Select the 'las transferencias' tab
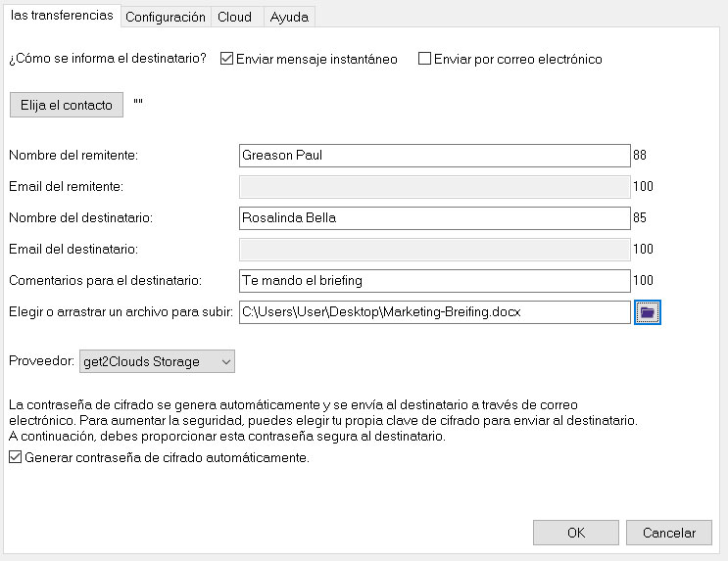728x561 pixels. pyautogui.click(x=61, y=16)
